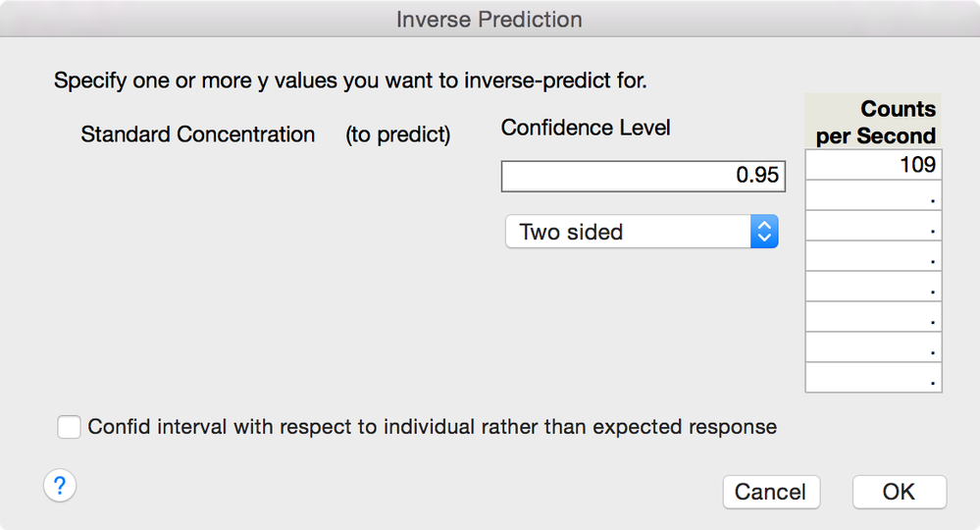Click the Standard Concentration label
The image size is (980, 530).
click(x=197, y=134)
